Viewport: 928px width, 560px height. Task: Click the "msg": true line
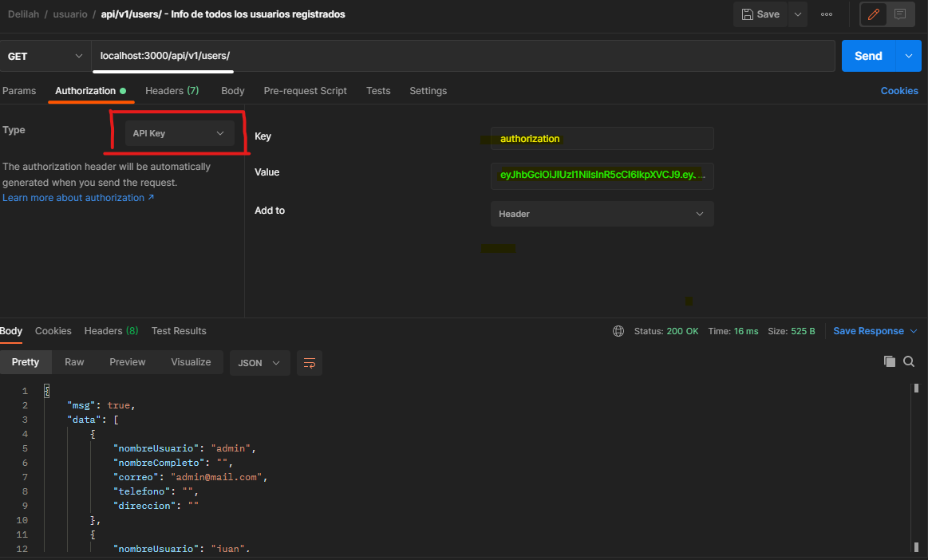click(101, 405)
